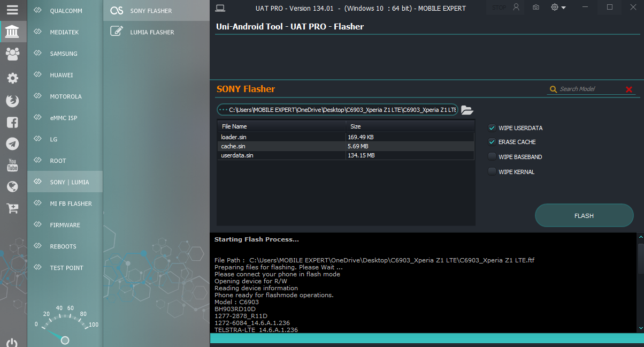Select the cache.sin file row

[346, 146]
